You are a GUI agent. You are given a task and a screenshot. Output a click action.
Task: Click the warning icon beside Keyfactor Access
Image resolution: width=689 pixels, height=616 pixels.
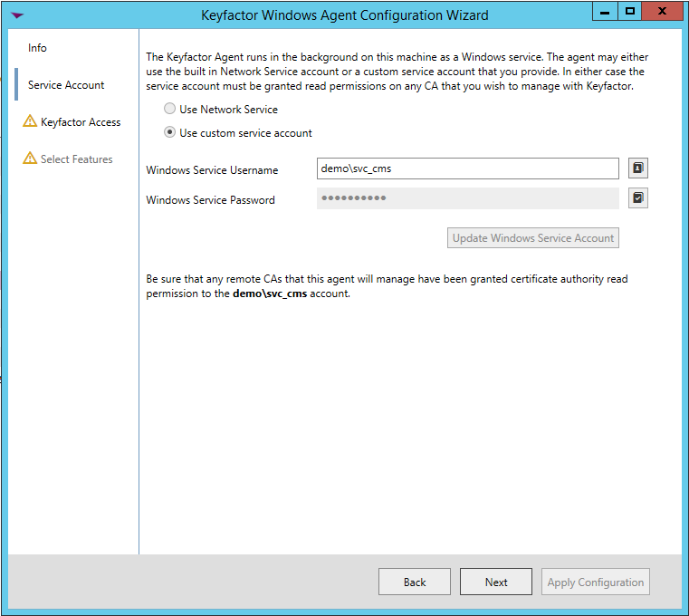30,120
